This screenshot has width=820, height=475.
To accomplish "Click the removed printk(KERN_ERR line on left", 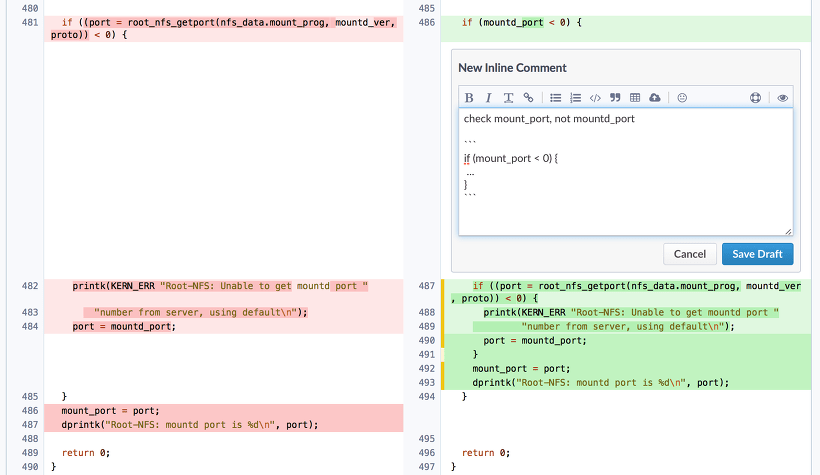I will click(x=220, y=286).
